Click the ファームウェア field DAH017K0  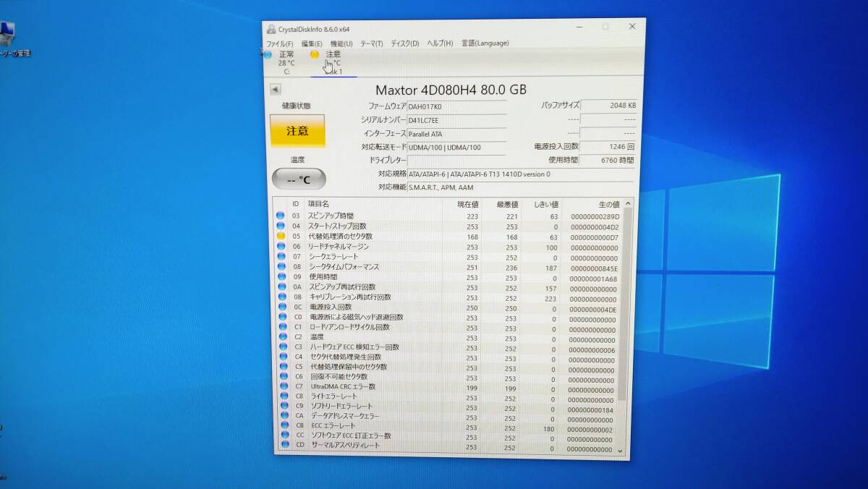click(456, 106)
